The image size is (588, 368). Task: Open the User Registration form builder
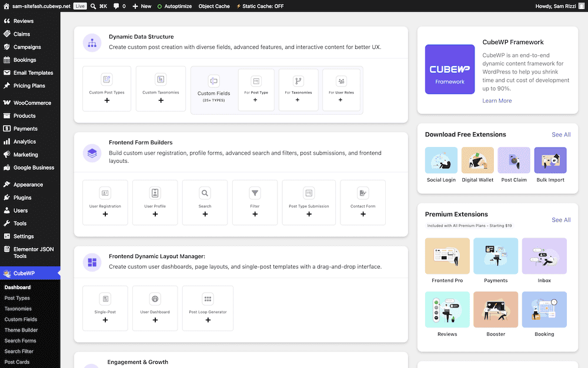[x=105, y=203]
